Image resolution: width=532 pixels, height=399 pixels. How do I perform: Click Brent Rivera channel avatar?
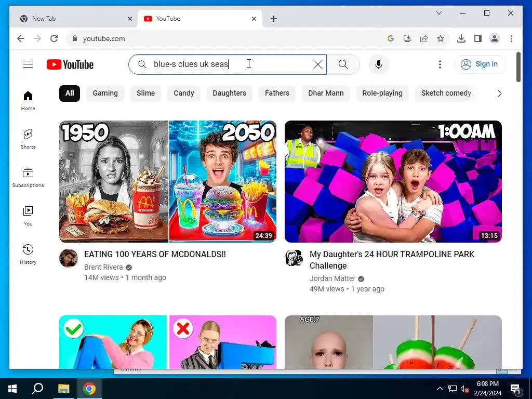[x=69, y=258]
